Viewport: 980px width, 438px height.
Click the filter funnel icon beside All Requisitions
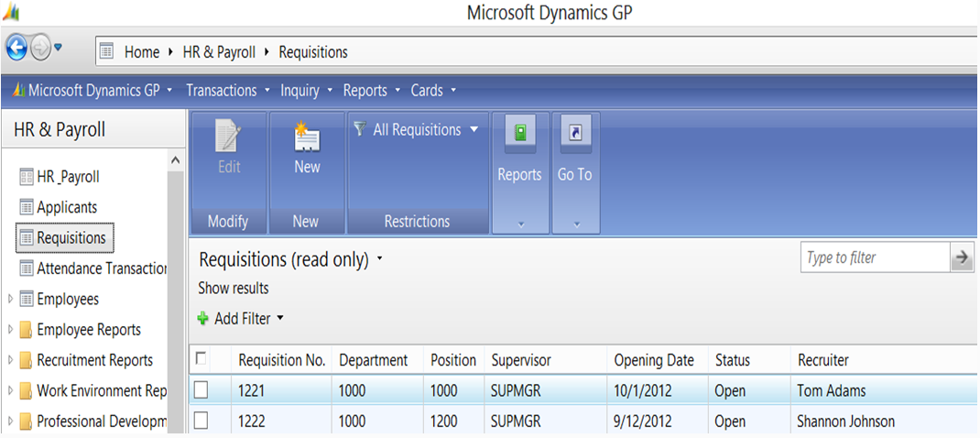[359, 129]
